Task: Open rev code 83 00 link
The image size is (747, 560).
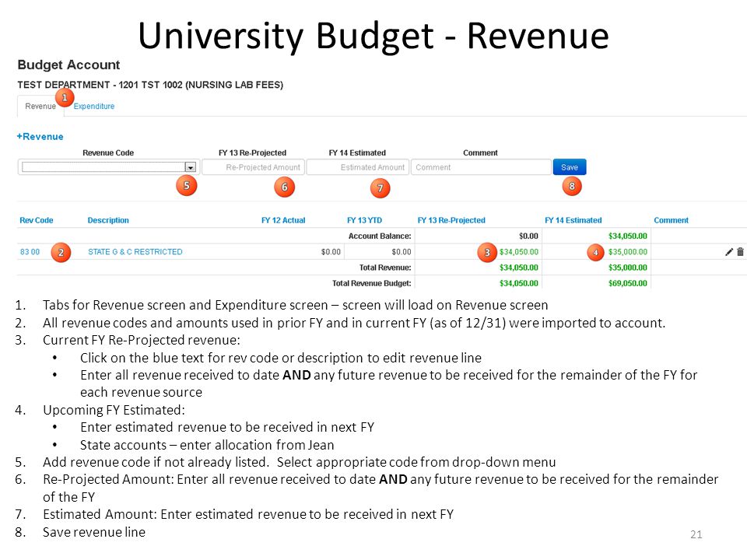Action: pos(30,252)
